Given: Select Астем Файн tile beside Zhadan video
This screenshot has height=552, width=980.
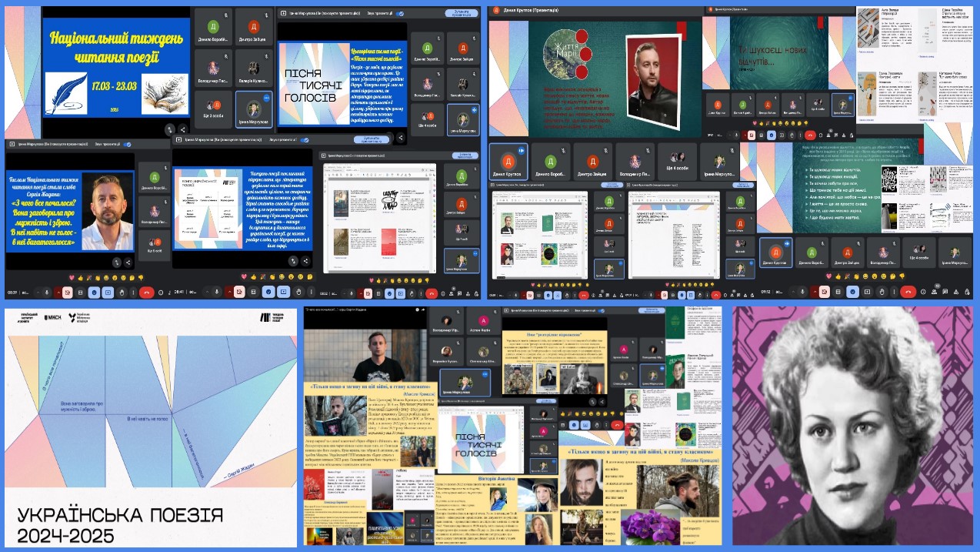Looking at the screenshot, I should point(484,321).
